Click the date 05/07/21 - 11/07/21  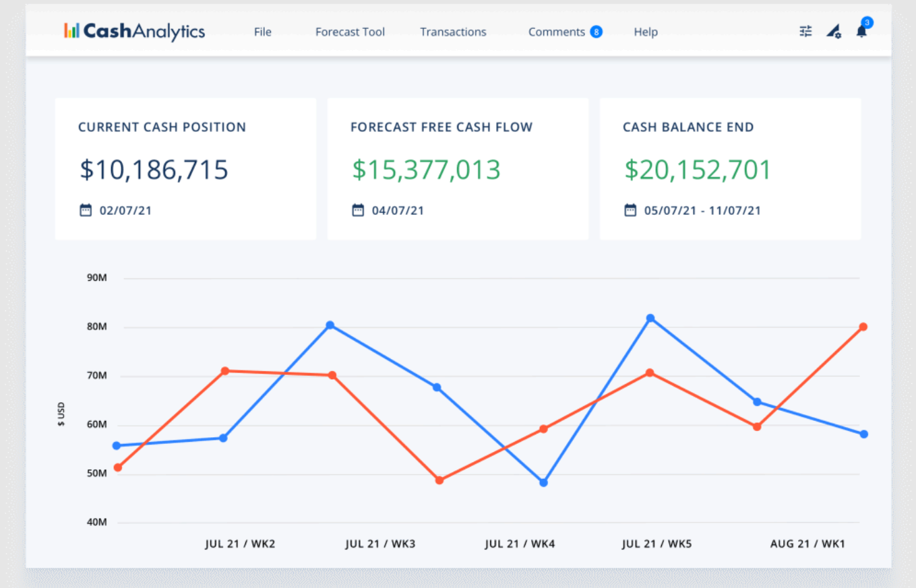click(701, 209)
